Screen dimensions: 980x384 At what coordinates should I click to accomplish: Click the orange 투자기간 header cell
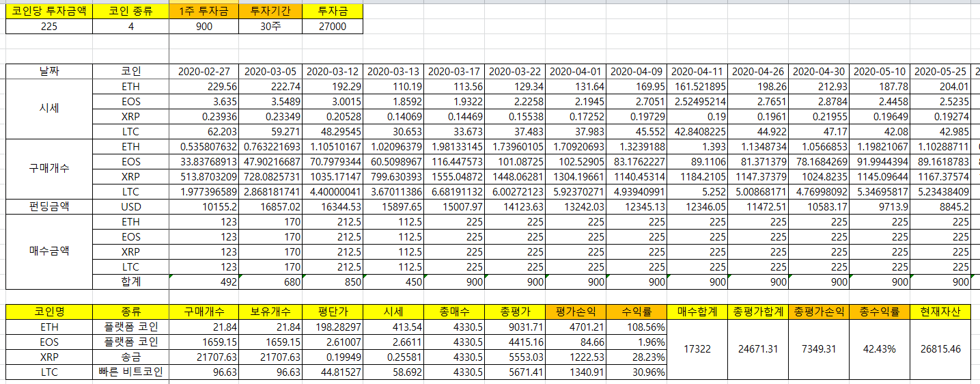(x=270, y=11)
